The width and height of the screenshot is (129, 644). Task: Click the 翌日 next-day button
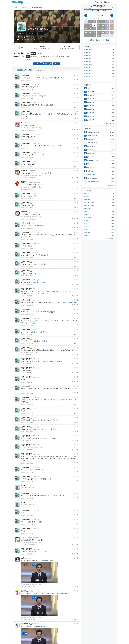point(37,64)
